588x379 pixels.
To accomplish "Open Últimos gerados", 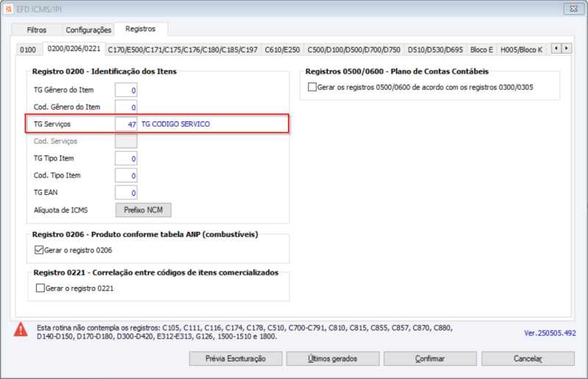I will (333, 358).
